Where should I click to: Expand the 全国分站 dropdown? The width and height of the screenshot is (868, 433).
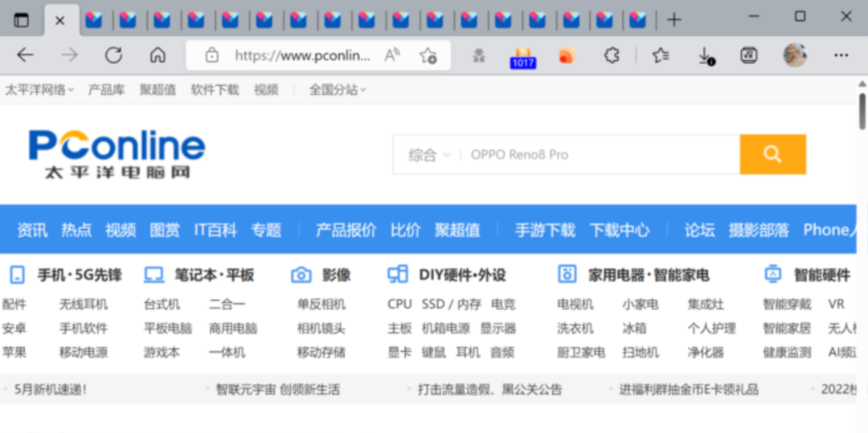pos(338,90)
